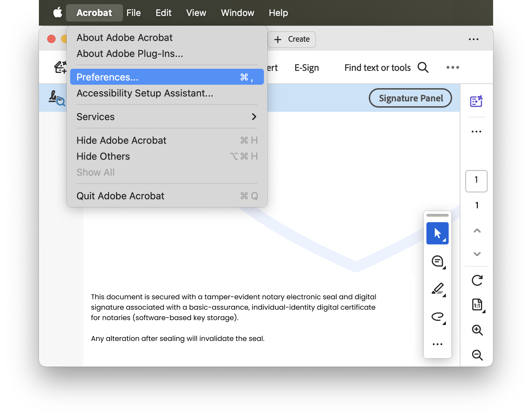The width and height of the screenshot is (532, 418).
Task: Select the highlight pen tool
Action: click(438, 289)
